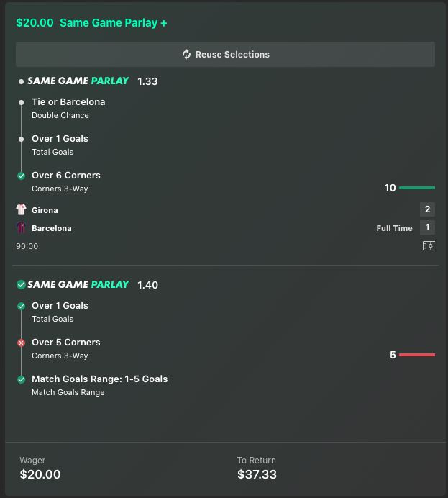Select the $20.00 Same Game Parlay + heading
This screenshot has width=448, height=498.
pos(91,23)
